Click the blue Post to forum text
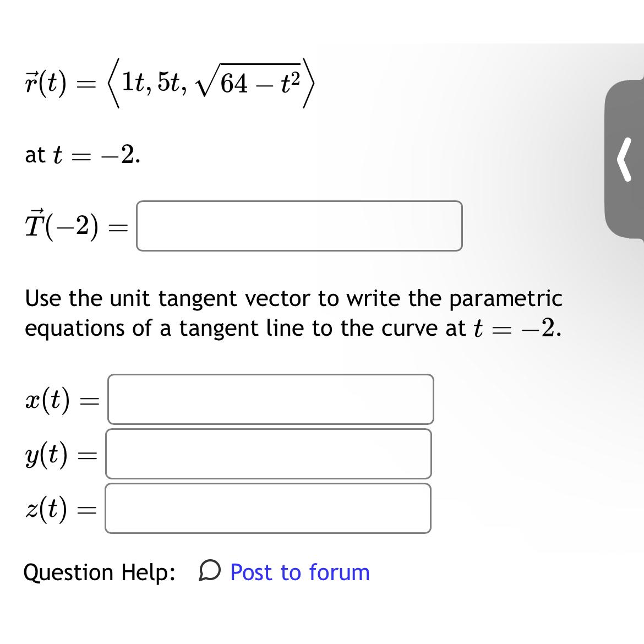Viewport: 644px width, 644px height. (x=300, y=573)
